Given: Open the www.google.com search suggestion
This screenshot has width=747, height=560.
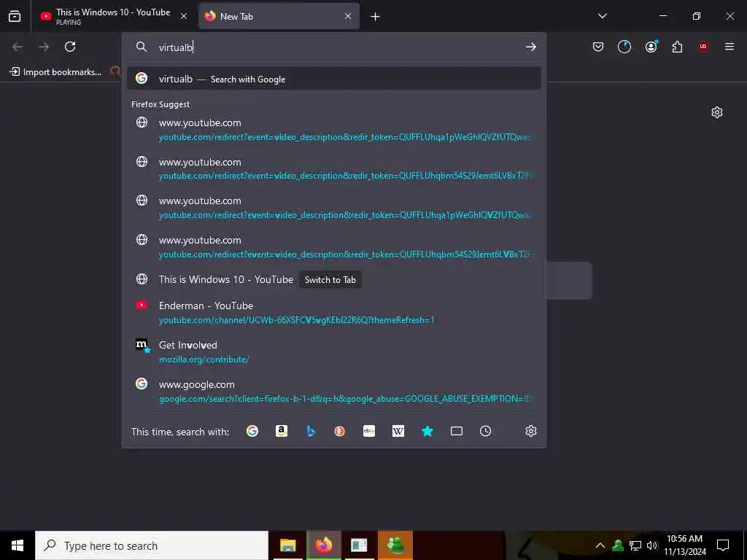Looking at the screenshot, I should (334, 391).
